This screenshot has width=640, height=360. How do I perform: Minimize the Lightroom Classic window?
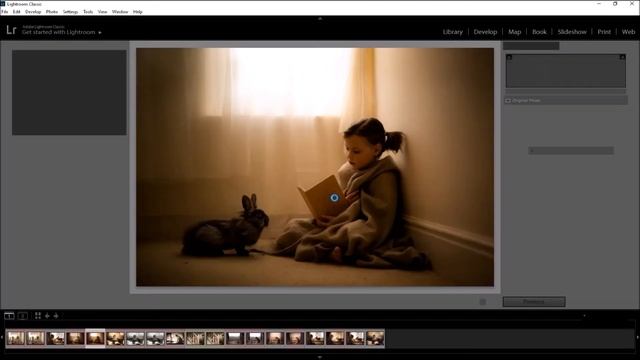point(599,4)
